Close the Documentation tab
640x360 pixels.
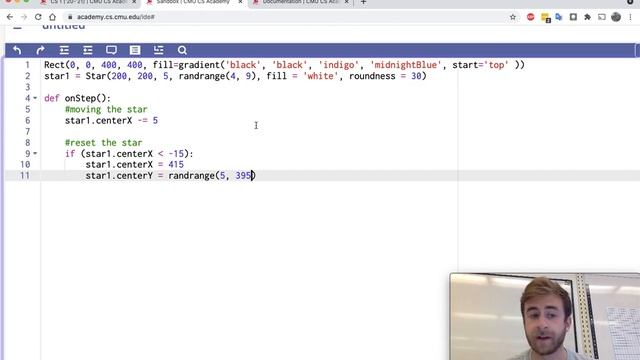347,2
